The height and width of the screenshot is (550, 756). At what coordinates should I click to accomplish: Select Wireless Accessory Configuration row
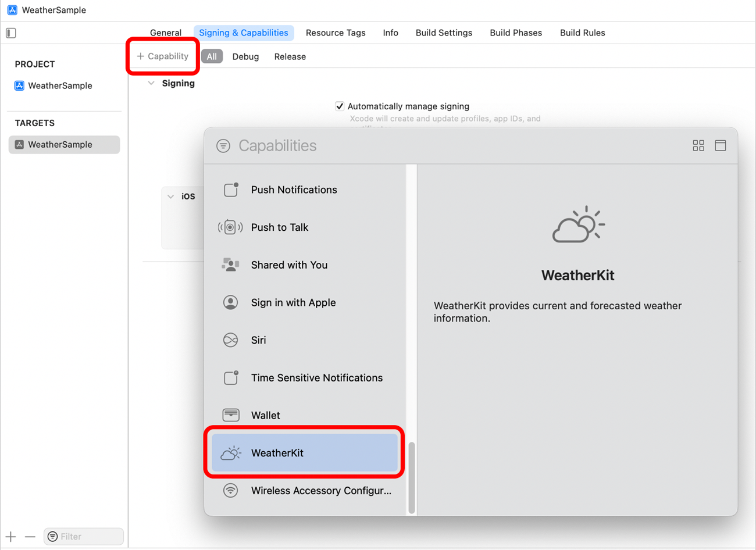(305, 490)
